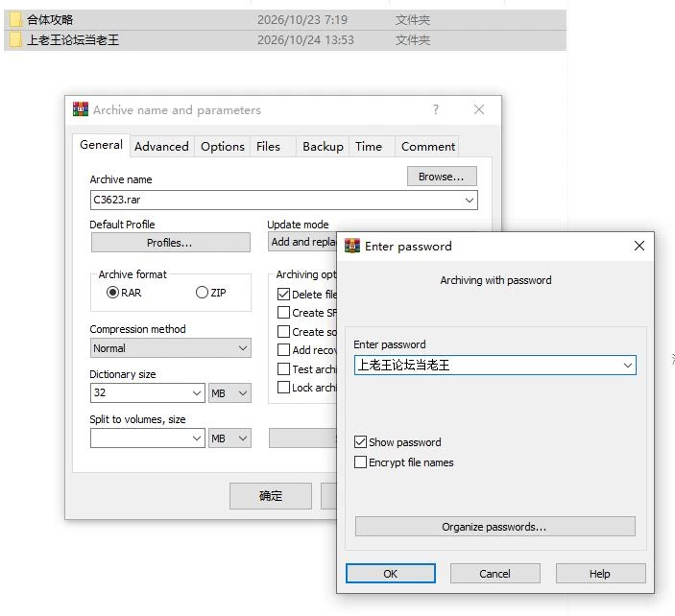This screenshot has height=616, width=675.
Task: Close the Enter password dialog
Action: coord(639,246)
